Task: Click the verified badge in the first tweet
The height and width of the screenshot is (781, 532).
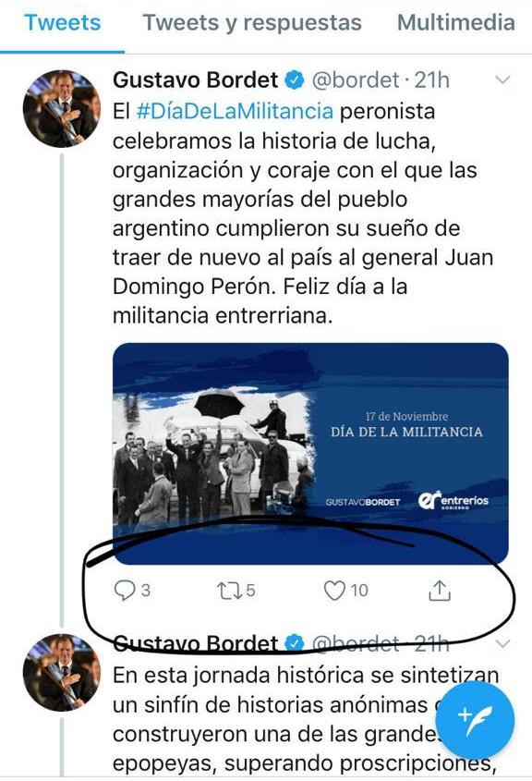Action: pos(295,80)
